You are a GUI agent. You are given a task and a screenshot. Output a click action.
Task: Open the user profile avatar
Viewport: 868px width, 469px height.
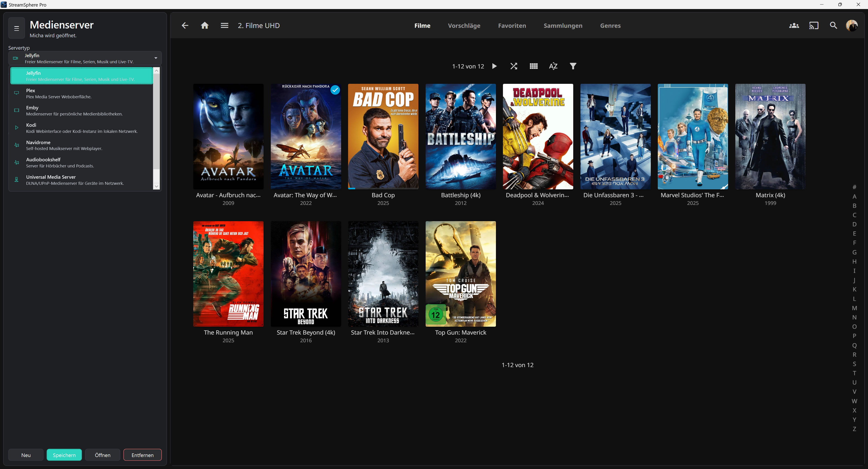(x=852, y=26)
